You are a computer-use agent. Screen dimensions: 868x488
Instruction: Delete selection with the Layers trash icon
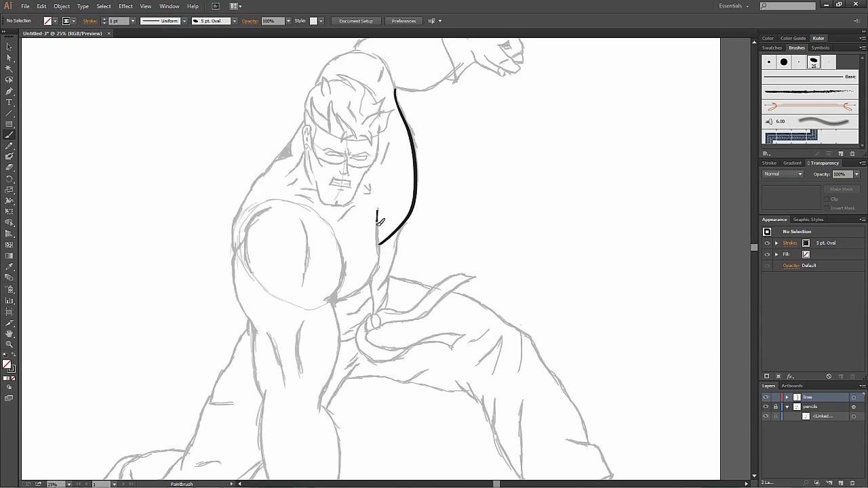coord(852,483)
